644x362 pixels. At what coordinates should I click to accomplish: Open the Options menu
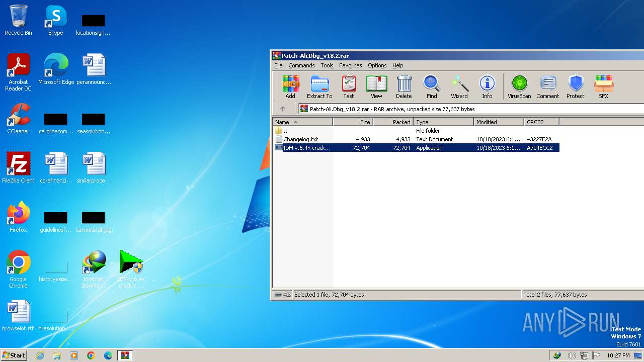point(377,65)
